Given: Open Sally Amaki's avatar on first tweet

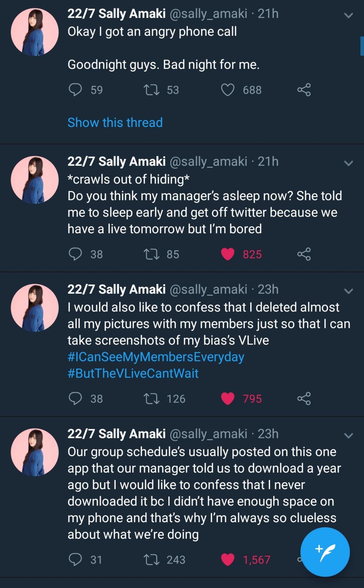Looking at the screenshot, I should tap(35, 32).
